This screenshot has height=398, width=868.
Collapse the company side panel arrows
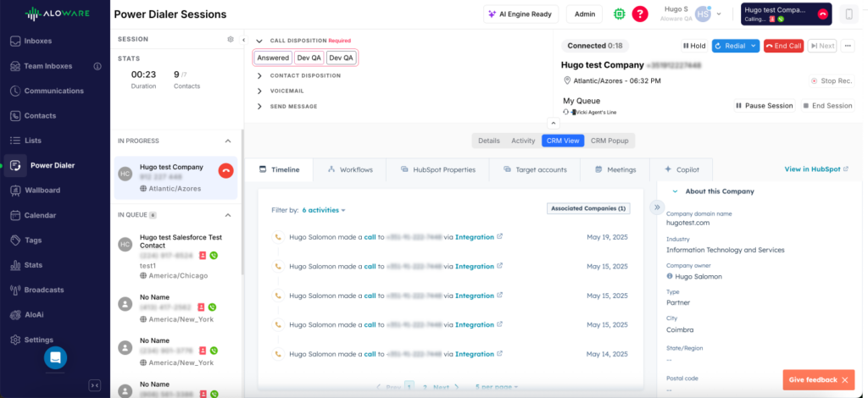(x=657, y=207)
